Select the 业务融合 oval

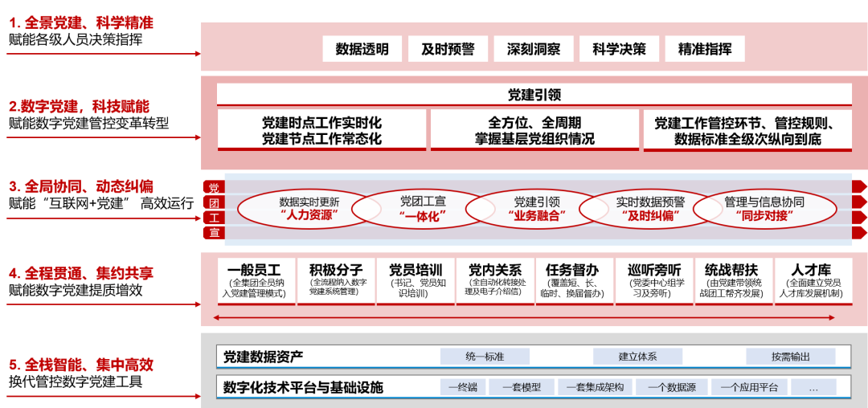tap(536, 209)
